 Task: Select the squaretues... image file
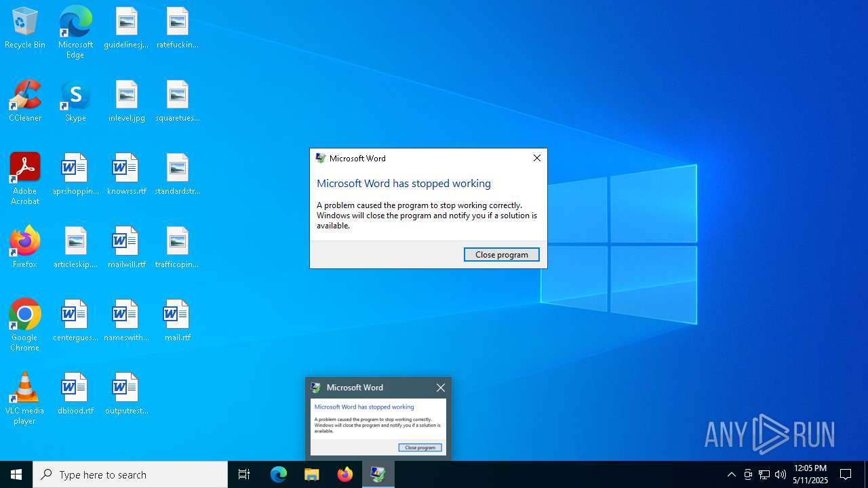click(x=177, y=101)
